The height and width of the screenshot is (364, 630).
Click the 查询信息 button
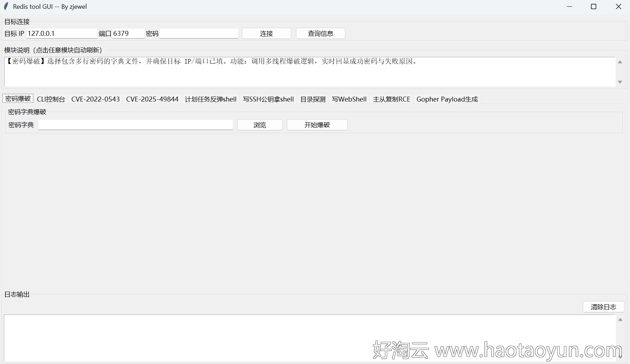321,33
